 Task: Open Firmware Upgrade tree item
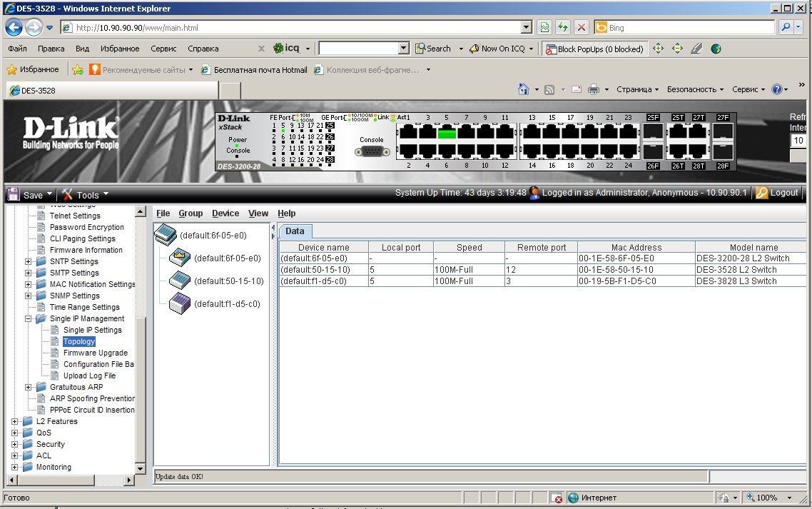[96, 353]
